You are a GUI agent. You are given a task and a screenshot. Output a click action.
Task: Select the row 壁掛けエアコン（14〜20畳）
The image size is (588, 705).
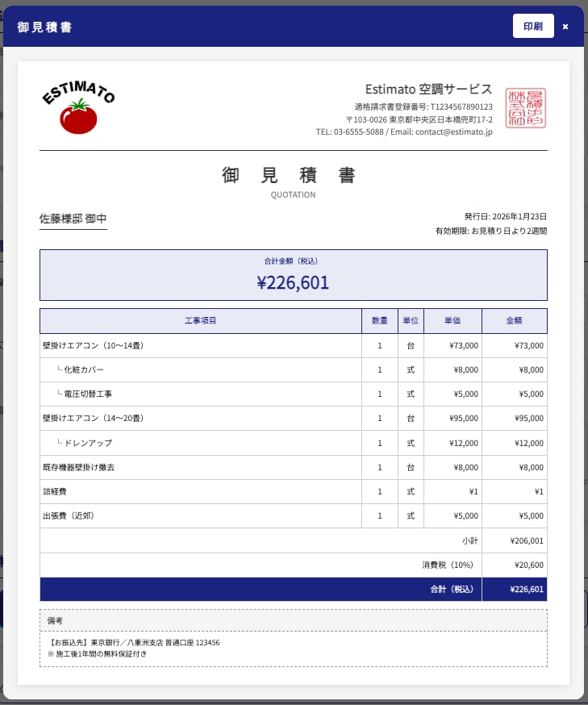pyautogui.click(x=294, y=419)
